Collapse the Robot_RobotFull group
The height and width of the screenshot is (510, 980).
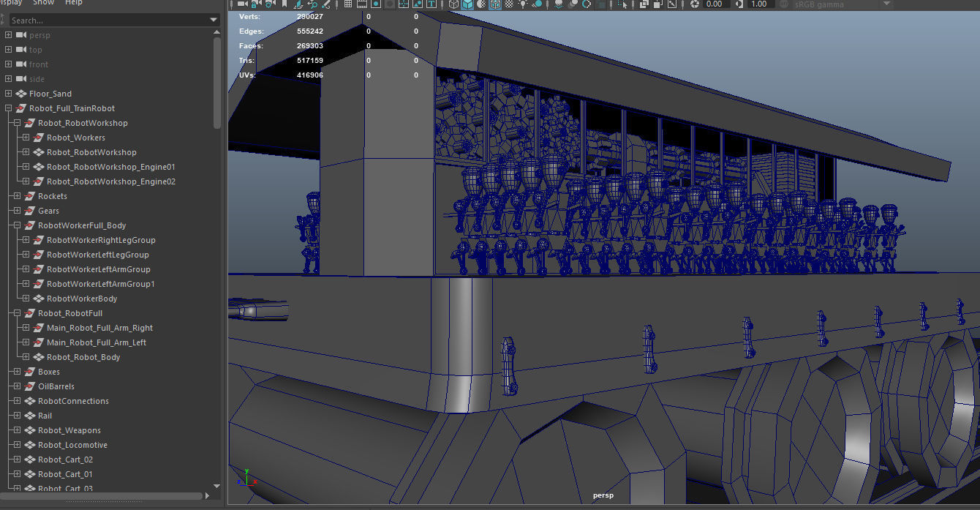(17, 313)
